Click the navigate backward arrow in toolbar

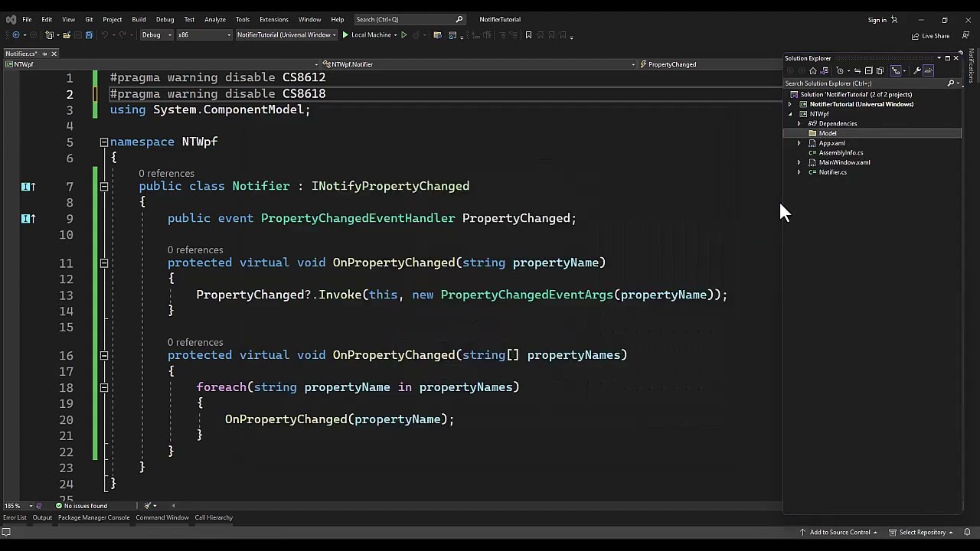[16, 35]
